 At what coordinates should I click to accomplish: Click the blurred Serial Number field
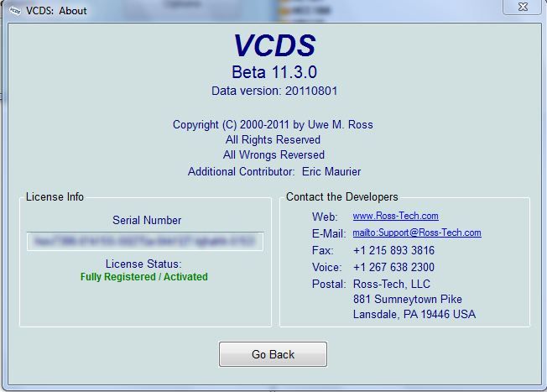tap(145, 241)
